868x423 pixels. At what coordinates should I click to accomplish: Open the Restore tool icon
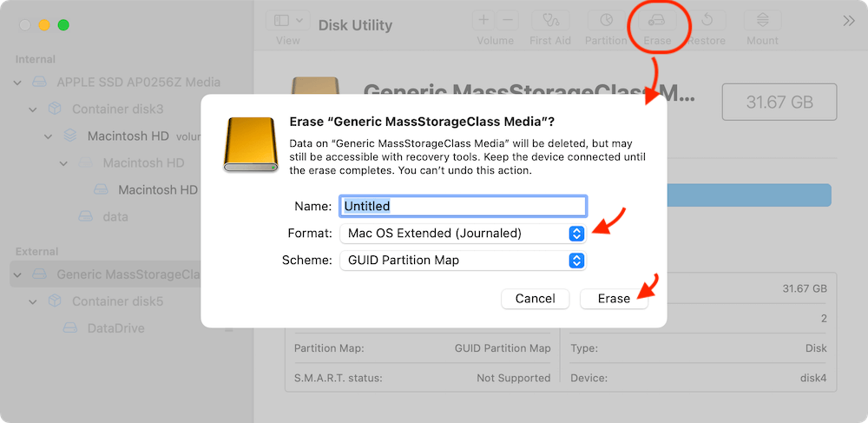tap(707, 21)
